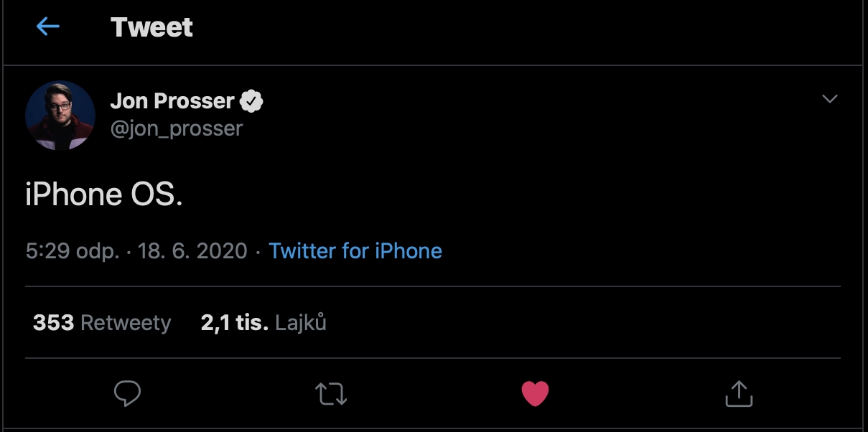The height and width of the screenshot is (432, 868).
Task: Open Jon Prosser's profile picture
Action: pos(60,115)
